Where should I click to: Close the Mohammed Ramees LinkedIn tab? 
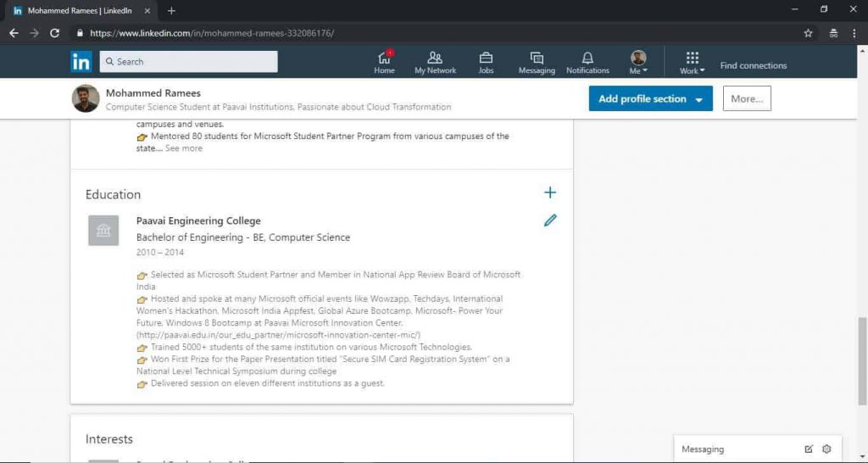147,10
